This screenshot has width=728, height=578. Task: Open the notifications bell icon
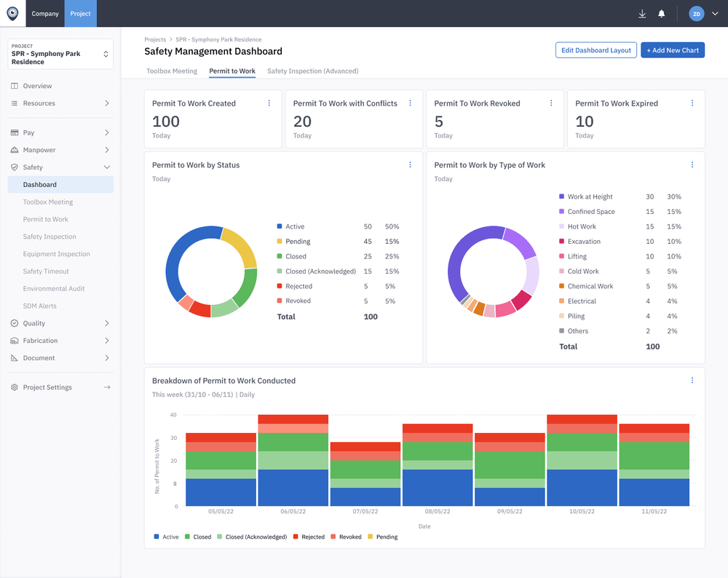[x=662, y=13]
